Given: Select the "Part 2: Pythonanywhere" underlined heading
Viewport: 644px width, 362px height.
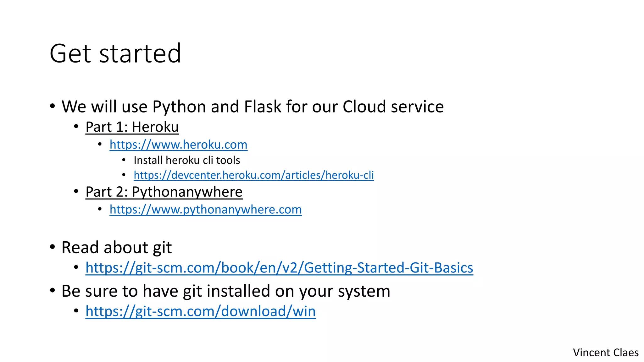Looking at the screenshot, I should 164,192.
